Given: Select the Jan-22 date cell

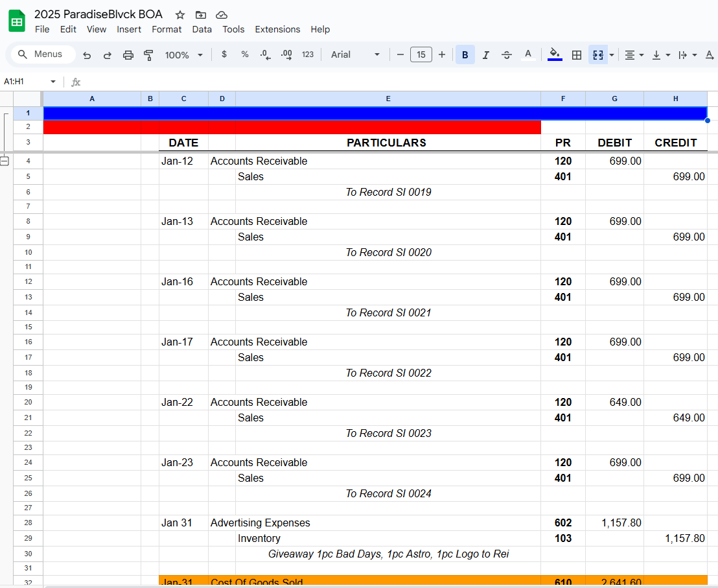Looking at the screenshot, I should [x=183, y=402].
